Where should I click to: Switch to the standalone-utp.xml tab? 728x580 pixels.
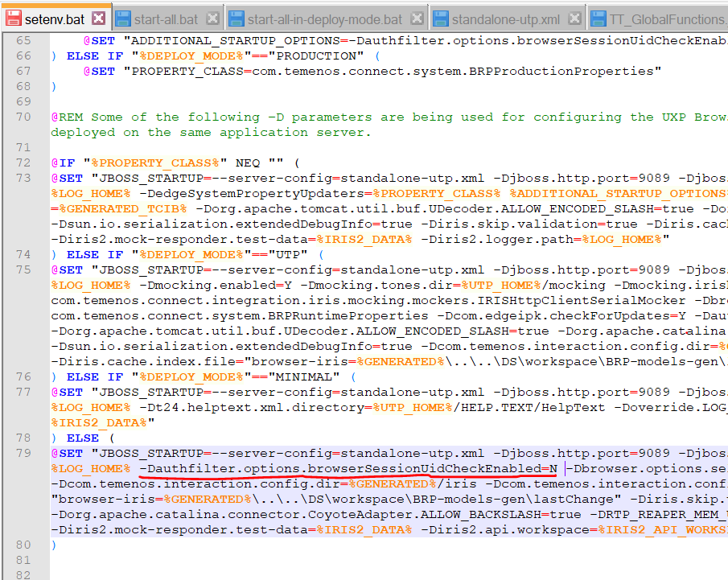506,19
